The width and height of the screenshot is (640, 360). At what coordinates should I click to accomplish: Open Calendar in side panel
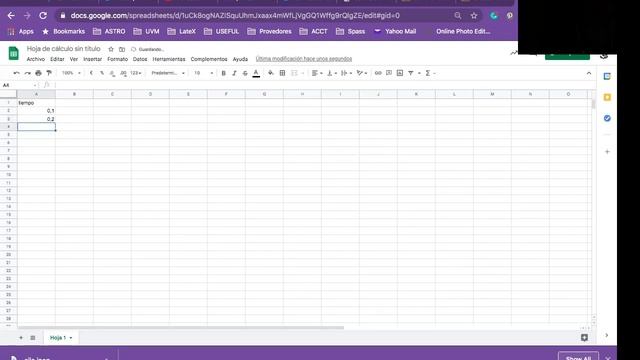point(607,76)
